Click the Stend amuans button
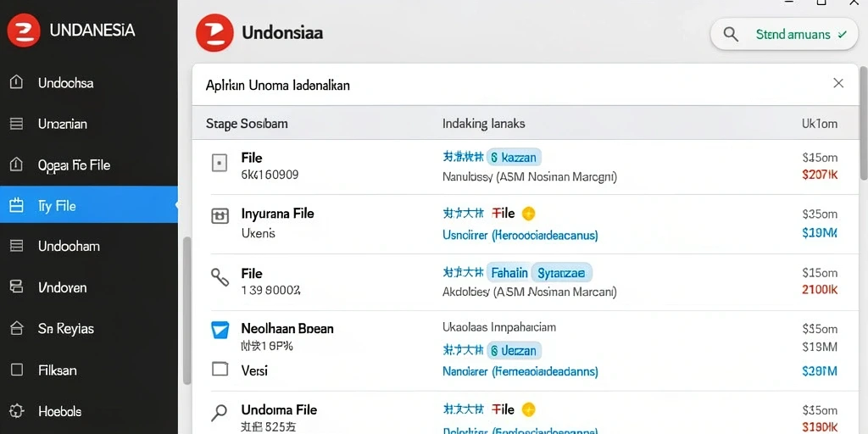This screenshot has width=868, height=434. coord(784,34)
